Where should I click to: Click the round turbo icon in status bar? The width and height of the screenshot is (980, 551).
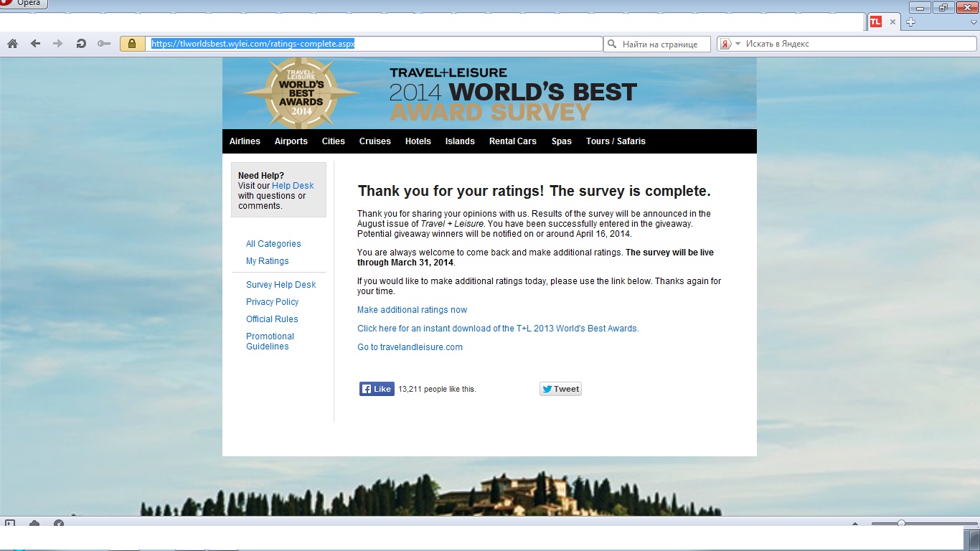click(x=59, y=524)
